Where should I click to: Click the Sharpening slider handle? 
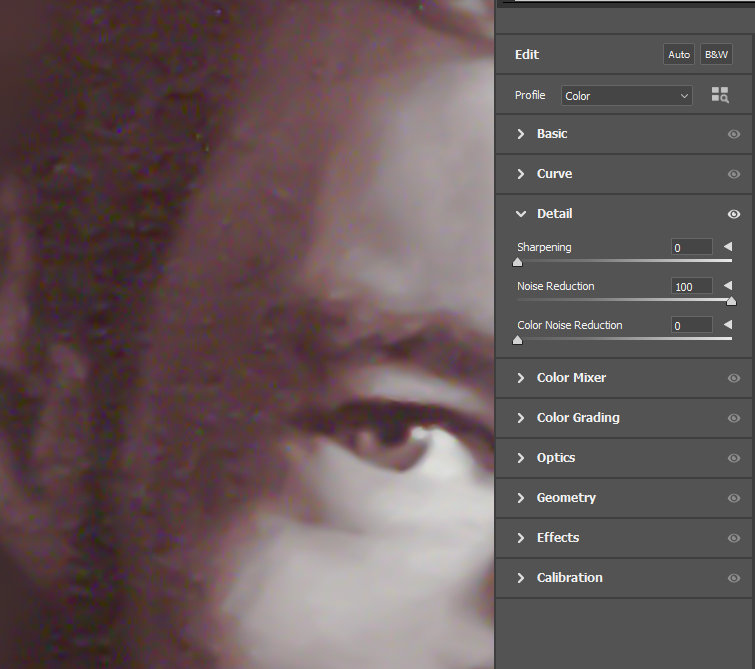click(x=518, y=262)
